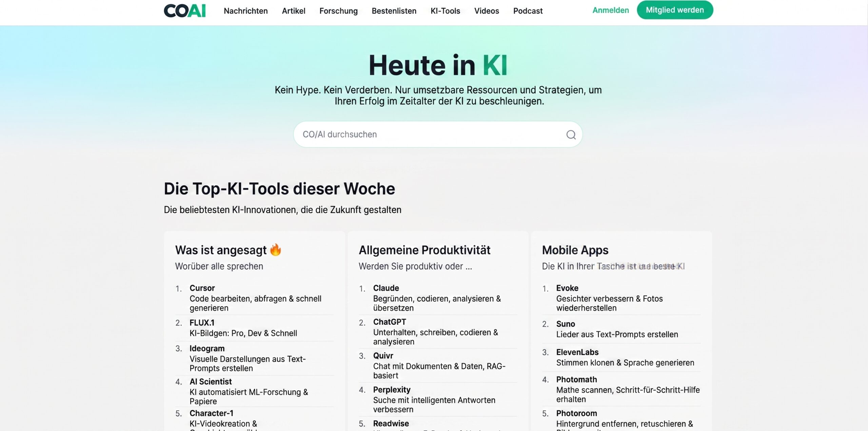Click 'Worüber alle sprechen' subtitle
This screenshot has width=868, height=431.
[219, 266]
